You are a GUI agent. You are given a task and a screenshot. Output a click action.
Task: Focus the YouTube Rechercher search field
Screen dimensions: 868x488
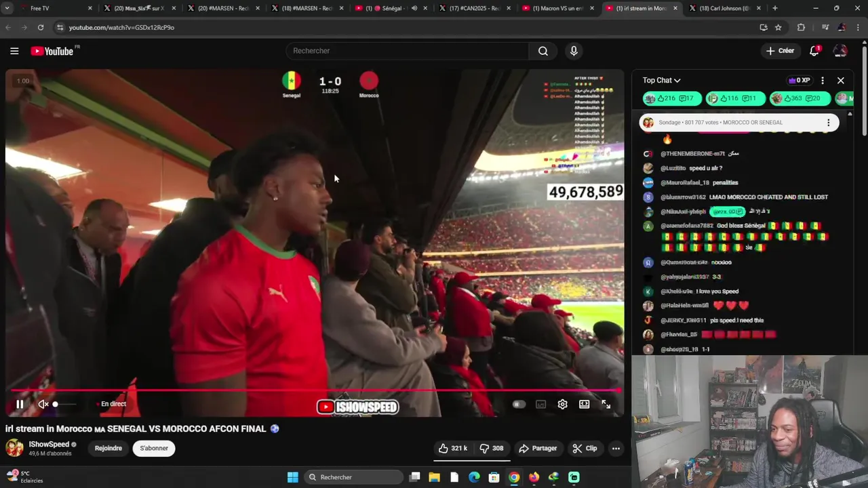407,51
